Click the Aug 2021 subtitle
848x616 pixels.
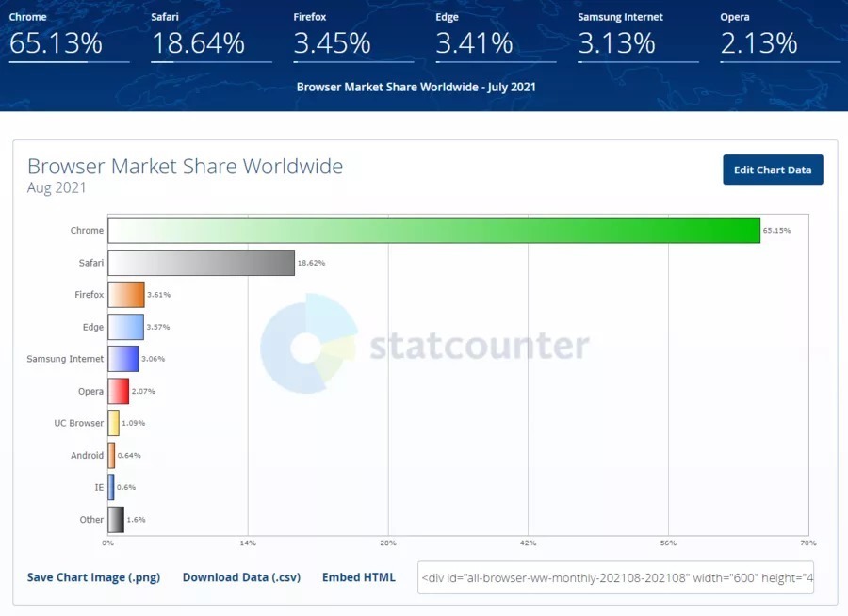pyautogui.click(x=57, y=187)
